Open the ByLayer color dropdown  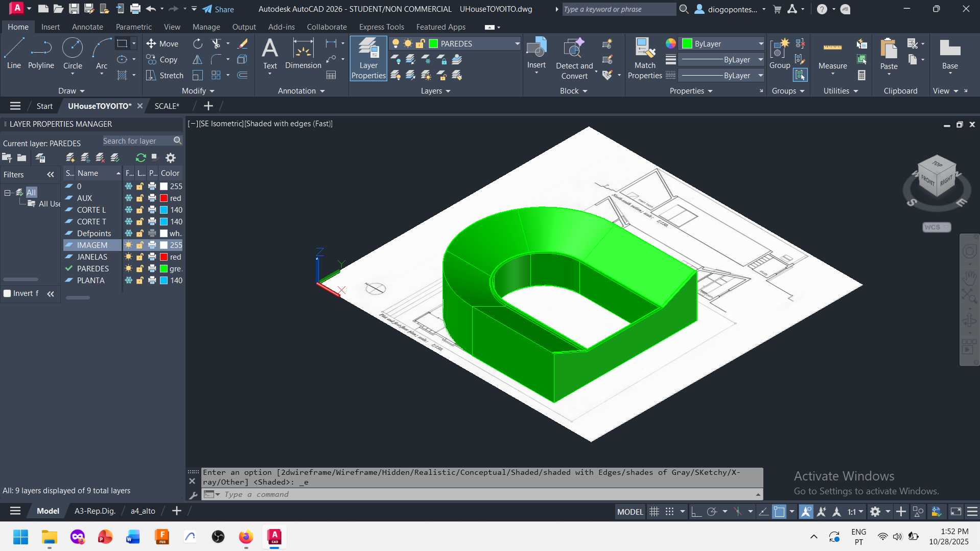pyautogui.click(x=760, y=44)
